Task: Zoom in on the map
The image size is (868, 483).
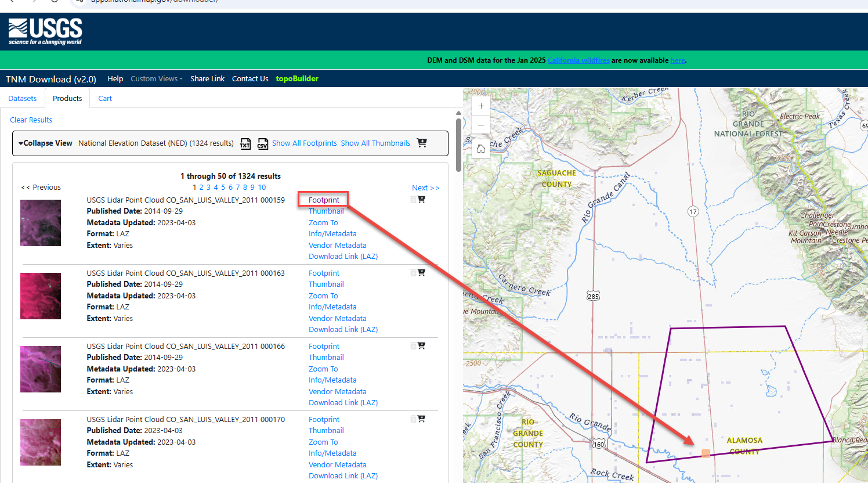Action: 481,106
